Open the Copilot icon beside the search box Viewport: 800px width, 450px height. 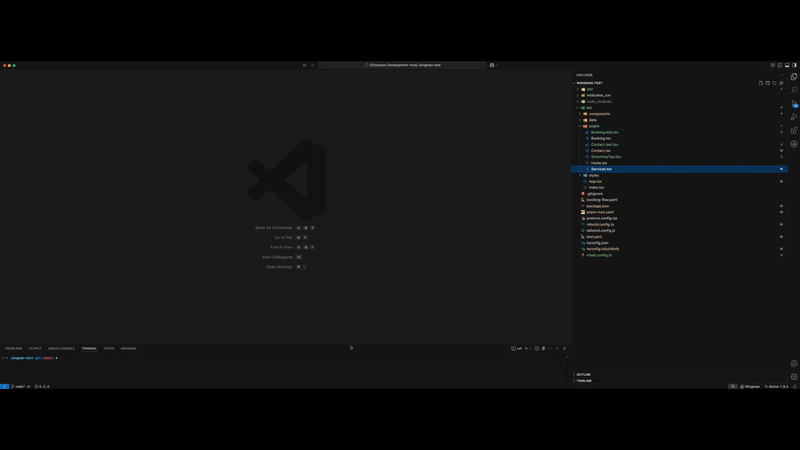tap(492, 65)
